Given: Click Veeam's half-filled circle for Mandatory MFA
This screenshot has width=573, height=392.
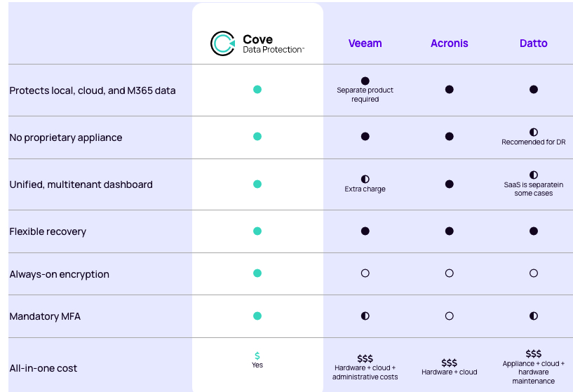Looking at the screenshot, I should pos(365,316).
